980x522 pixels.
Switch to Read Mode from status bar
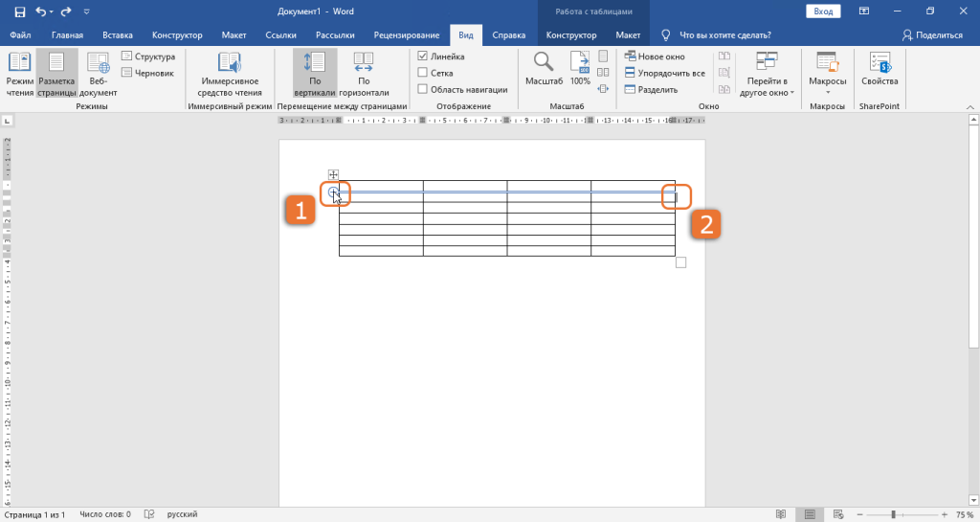(781, 514)
